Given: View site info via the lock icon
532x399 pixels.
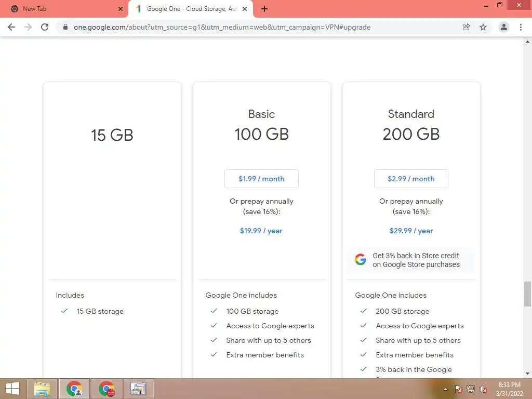Looking at the screenshot, I should 65,27.
